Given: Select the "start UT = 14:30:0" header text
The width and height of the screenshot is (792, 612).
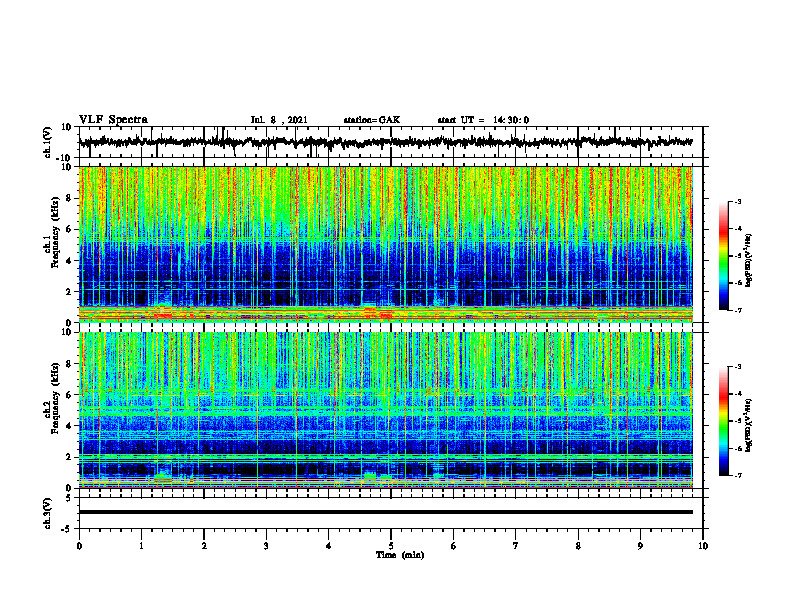Looking at the screenshot, I should click(x=483, y=120).
